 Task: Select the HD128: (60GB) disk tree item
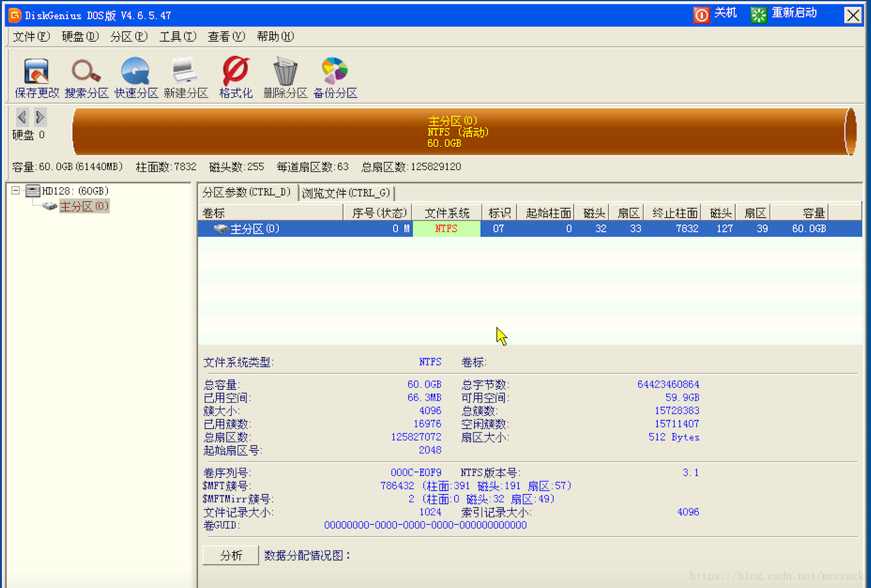(75, 191)
